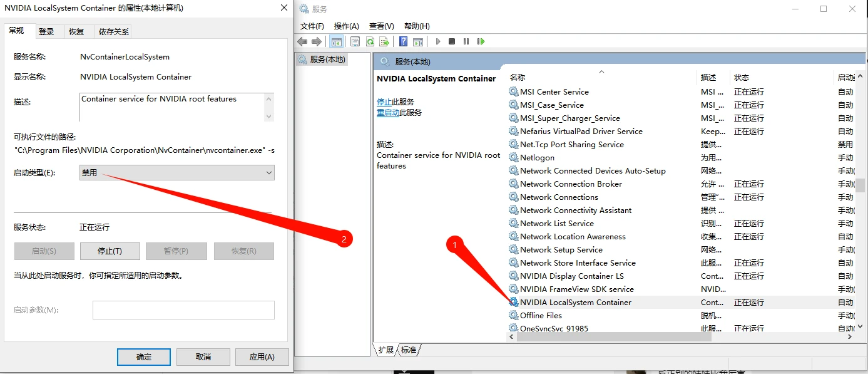Toggle the Show/Hide Console Tree icon
The width and height of the screenshot is (868, 374).
[336, 41]
